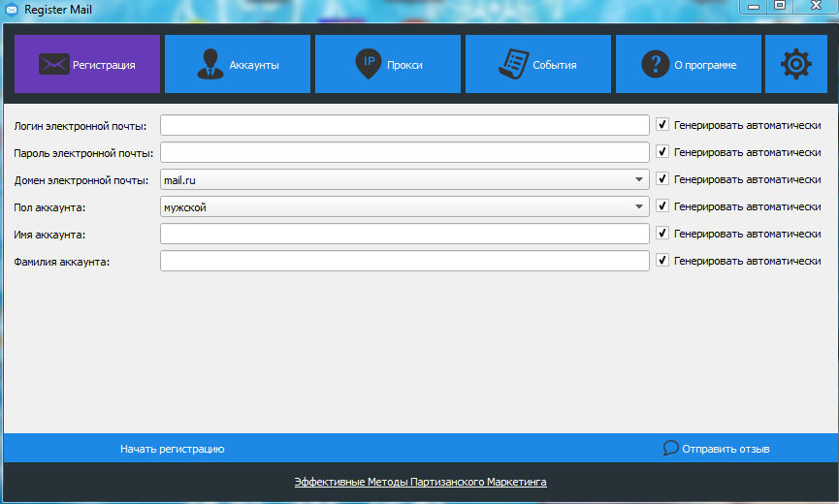
Task: Disable auto-generate for account surname
Action: click(x=662, y=261)
